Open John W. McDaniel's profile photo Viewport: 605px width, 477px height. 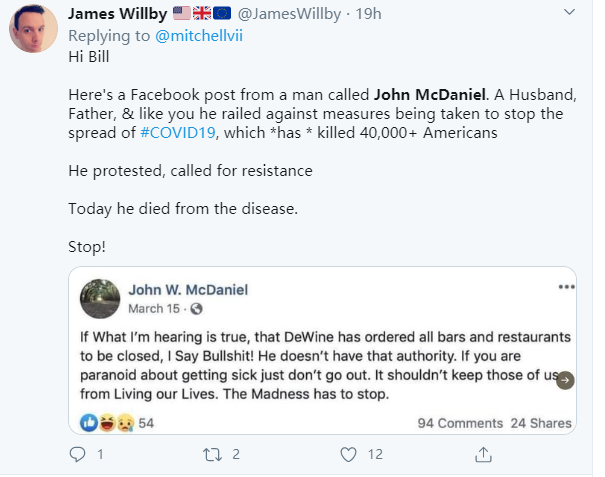point(102,298)
